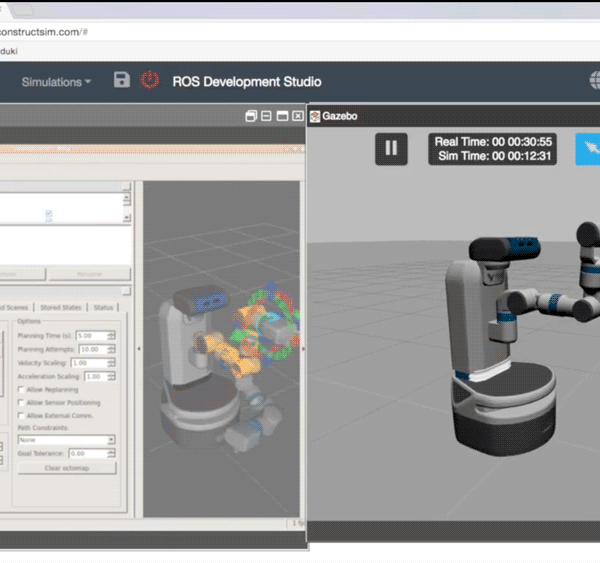Enable Allow External Comm. checkbox
This screenshot has width=600, height=563.
(21, 416)
